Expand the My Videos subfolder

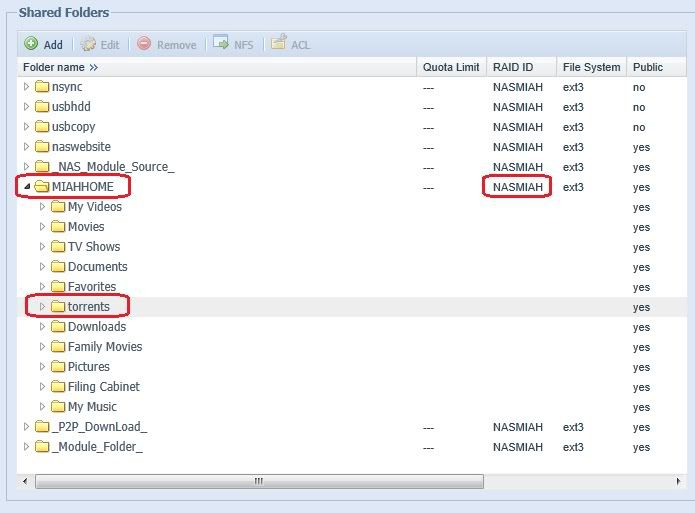point(42,207)
